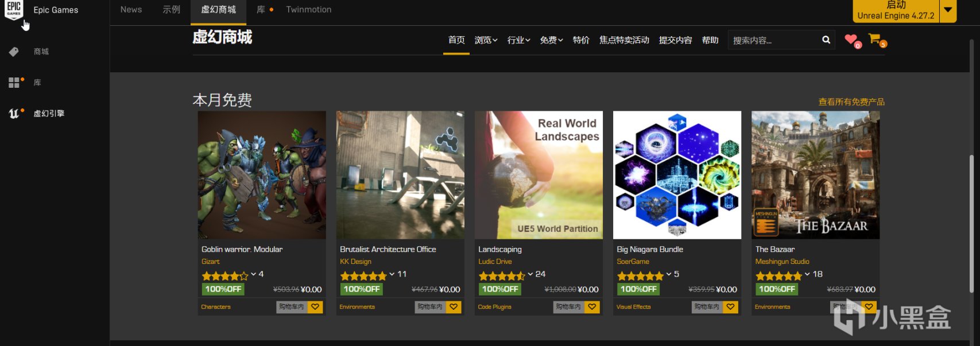The image size is (980, 346).
Task: Open the 帮助 help menu item
Action: [710, 40]
